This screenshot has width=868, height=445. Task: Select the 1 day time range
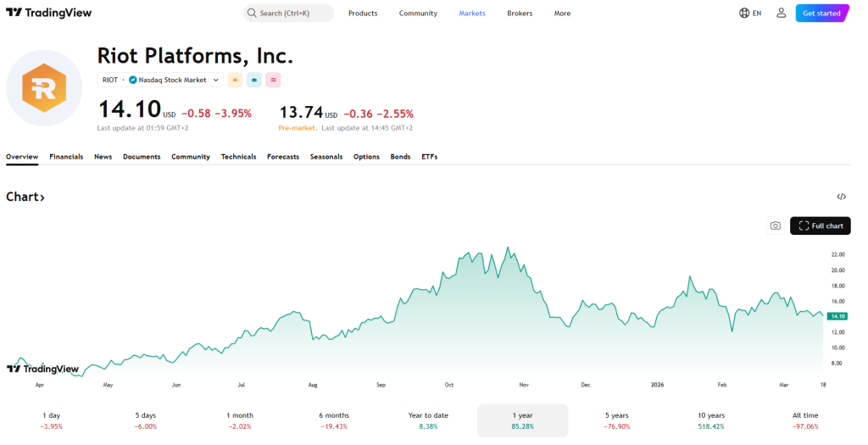click(x=52, y=420)
